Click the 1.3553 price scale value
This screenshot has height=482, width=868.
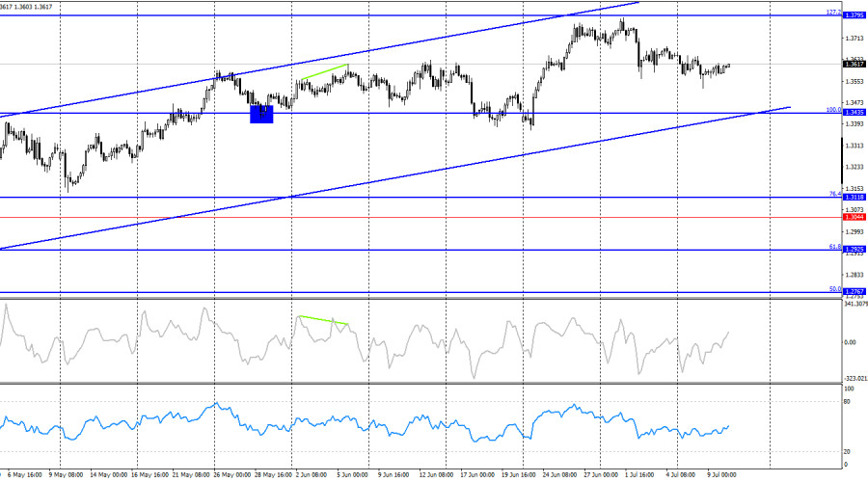coord(854,81)
